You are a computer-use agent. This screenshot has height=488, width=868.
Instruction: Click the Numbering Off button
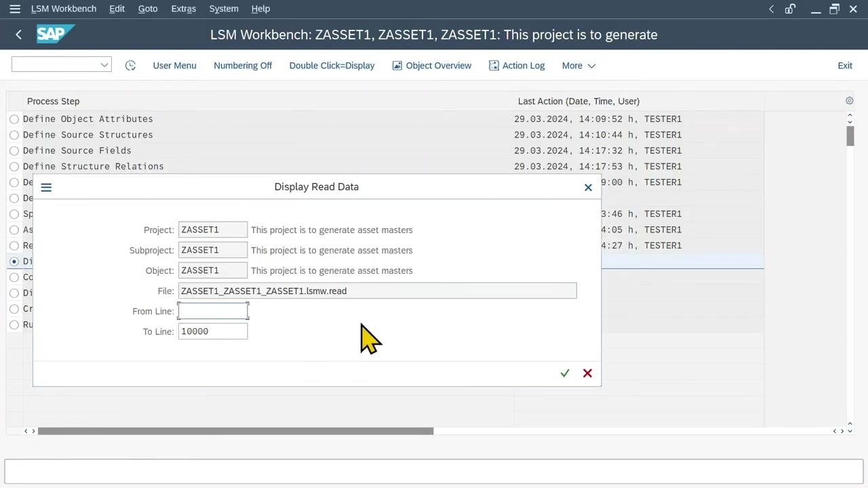243,66
